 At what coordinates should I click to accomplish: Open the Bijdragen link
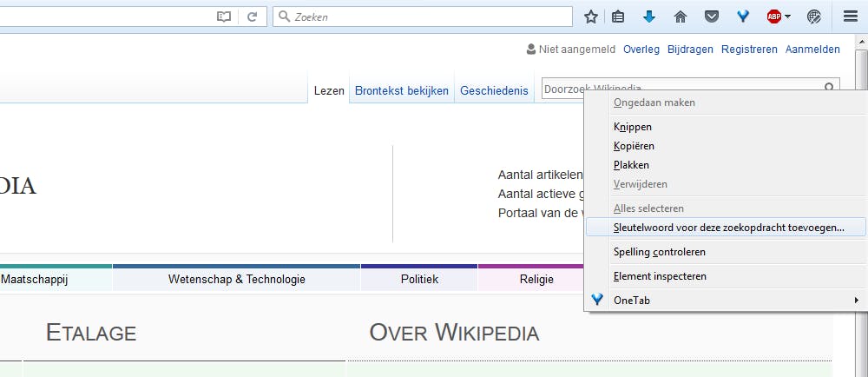690,50
